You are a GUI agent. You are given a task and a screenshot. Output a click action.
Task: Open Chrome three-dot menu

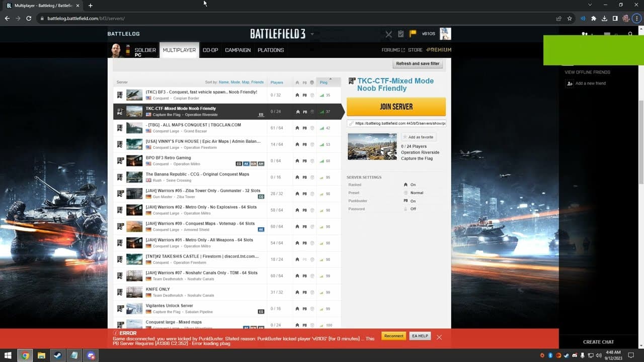(637, 19)
